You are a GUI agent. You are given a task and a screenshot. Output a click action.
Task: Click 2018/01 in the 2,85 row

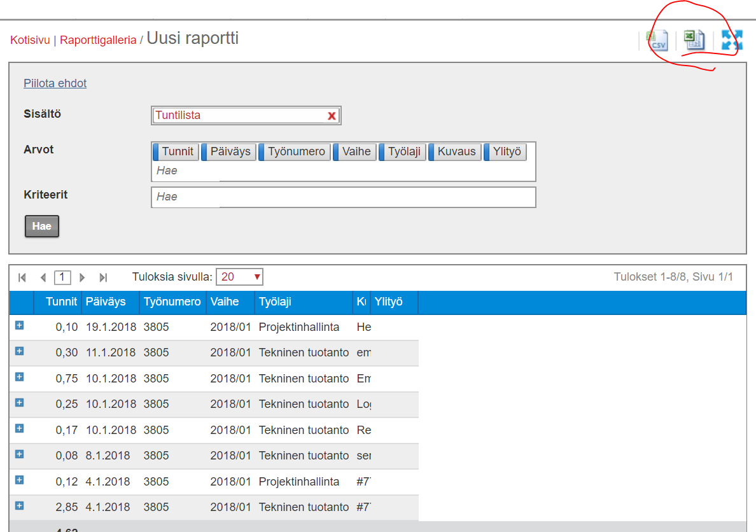[x=230, y=507]
